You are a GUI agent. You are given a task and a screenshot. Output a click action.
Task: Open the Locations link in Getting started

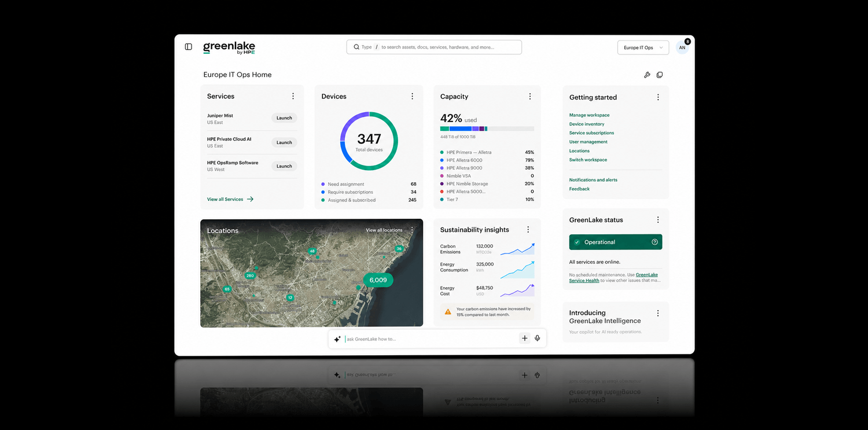579,151
